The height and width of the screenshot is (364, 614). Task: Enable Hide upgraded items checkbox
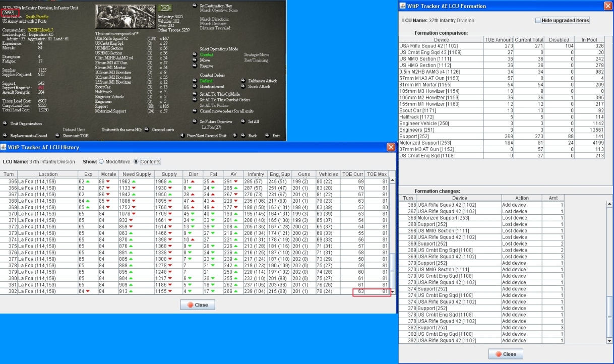[x=538, y=20]
